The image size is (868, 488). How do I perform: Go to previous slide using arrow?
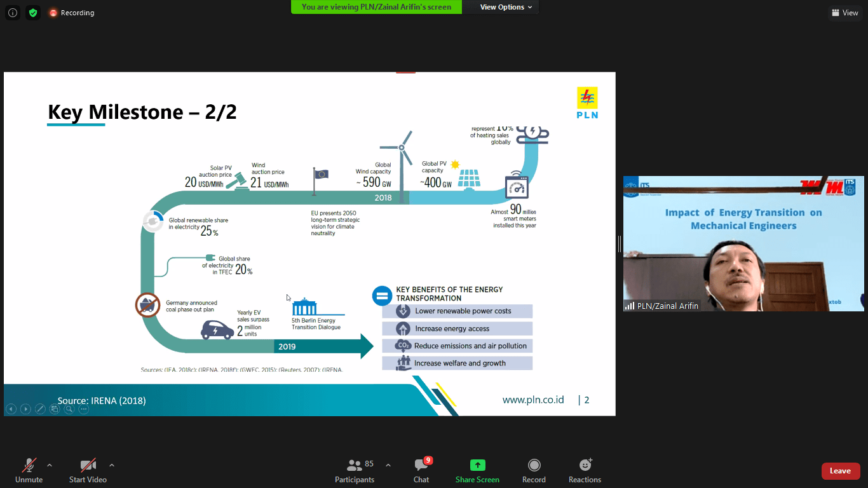(11, 409)
